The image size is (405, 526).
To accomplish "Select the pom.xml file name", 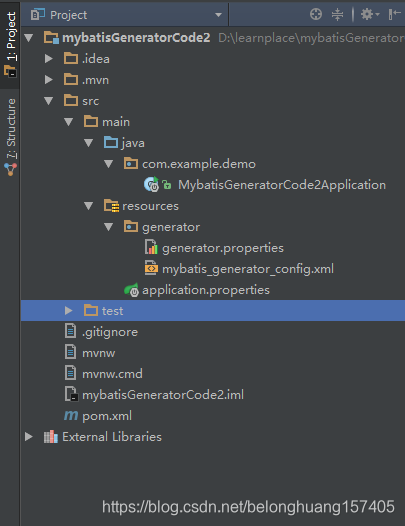I will pyautogui.click(x=107, y=416).
